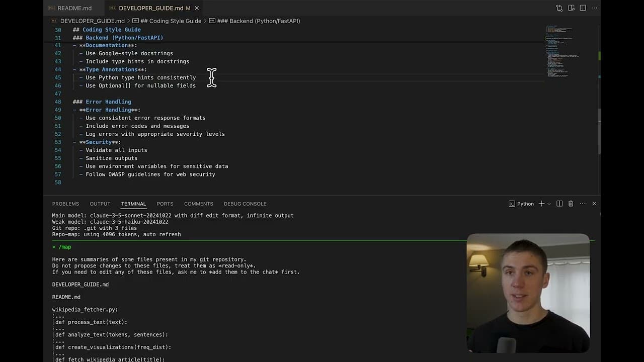
Task: Open the DEBUG CONSOLE tab
Action: click(x=245, y=204)
